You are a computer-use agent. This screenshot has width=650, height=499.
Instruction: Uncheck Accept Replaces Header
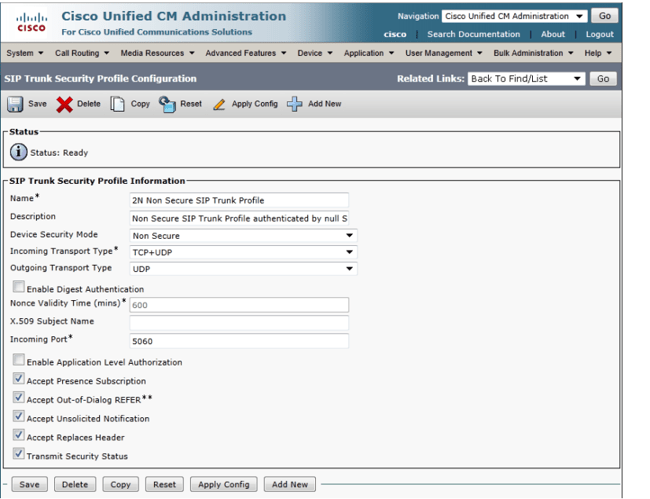click(18, 434)
